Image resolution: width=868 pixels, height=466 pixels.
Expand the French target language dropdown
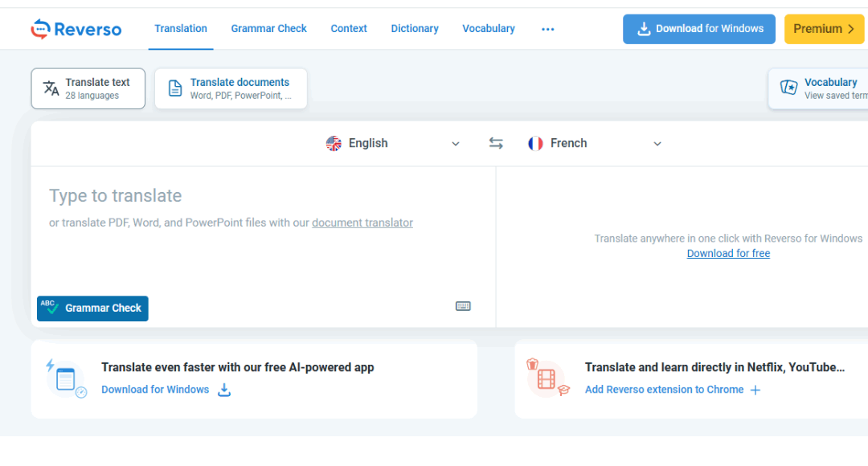[x=657, y=144]
